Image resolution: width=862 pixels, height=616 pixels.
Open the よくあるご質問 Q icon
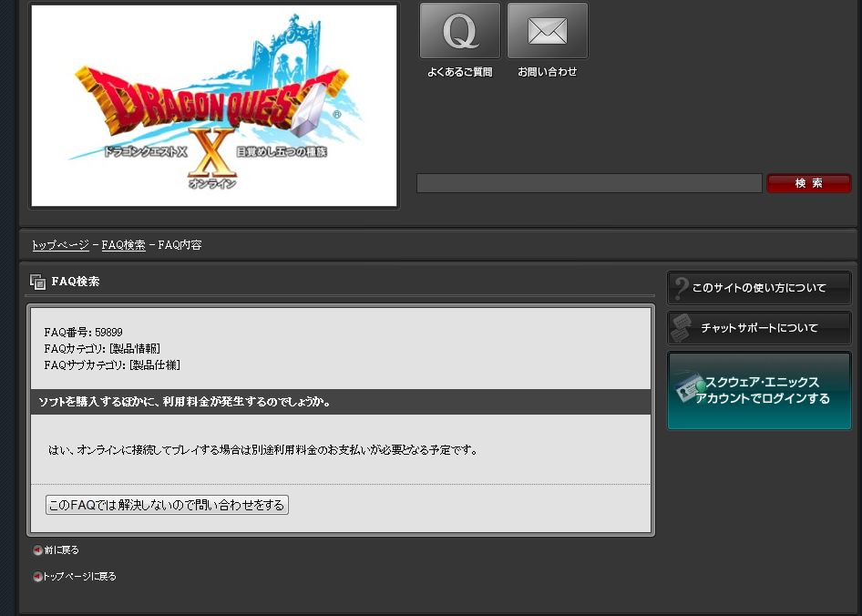459,31
